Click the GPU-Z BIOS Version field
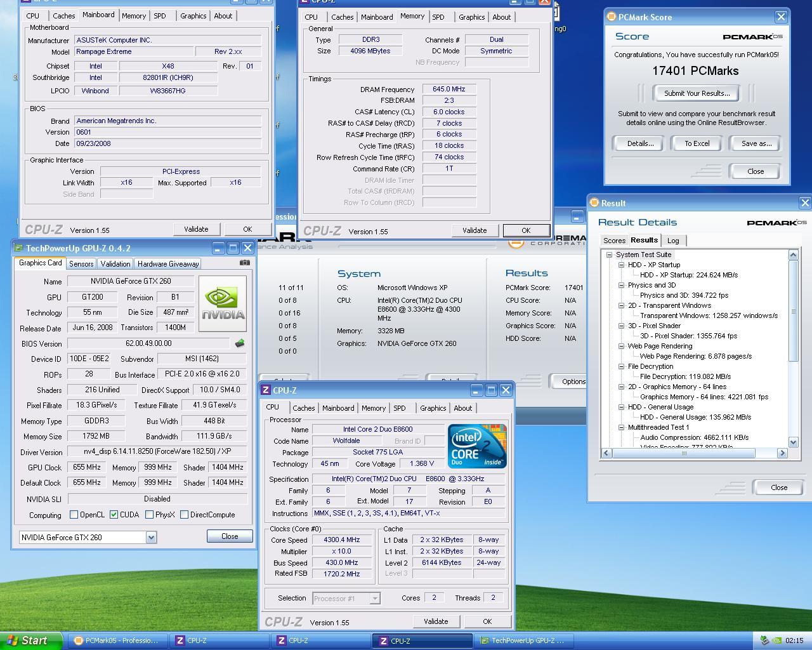The image size is (812, 650). pos(148,343)
